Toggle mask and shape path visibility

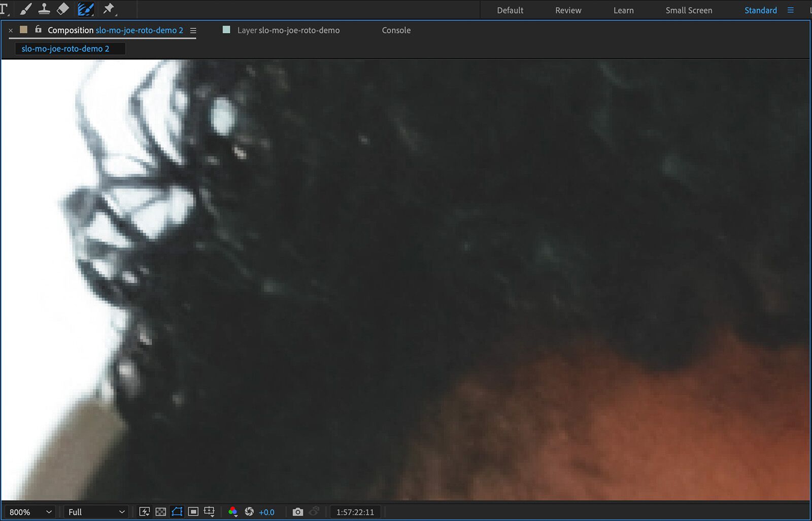tap(177, 512)
